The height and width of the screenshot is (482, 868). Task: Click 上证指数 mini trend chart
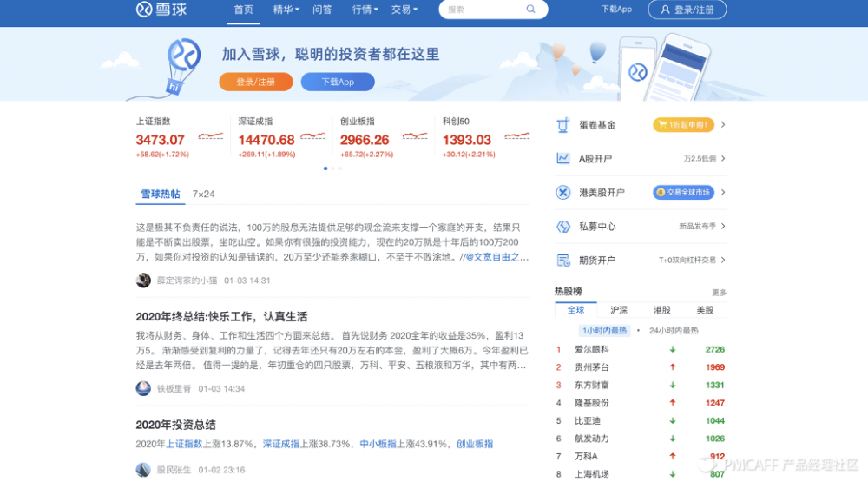click(x=211, y=135)
